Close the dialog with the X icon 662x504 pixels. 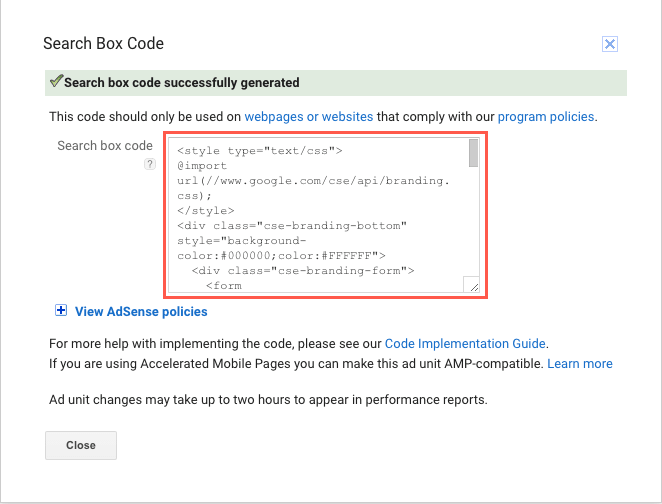point(610,44)
